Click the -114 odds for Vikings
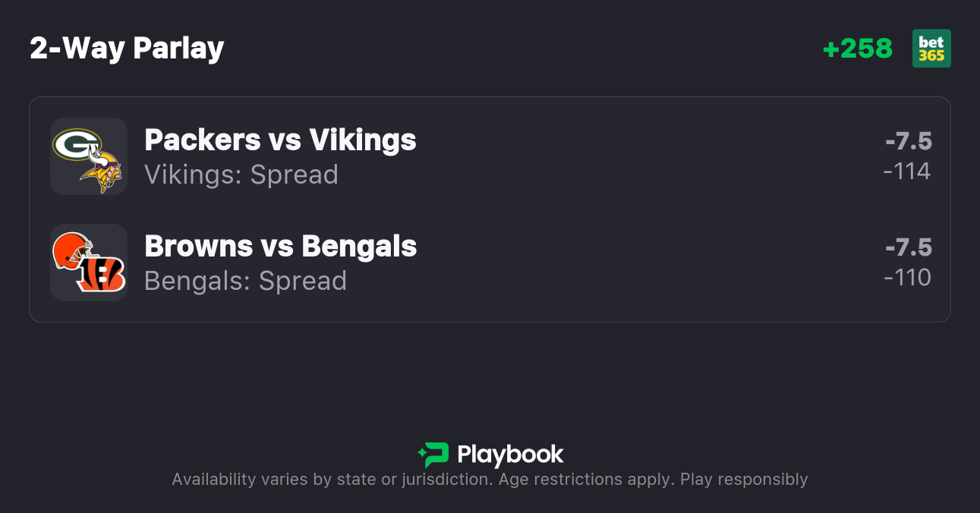The height and width of the screenshot is (513, 980). (907, 172)
